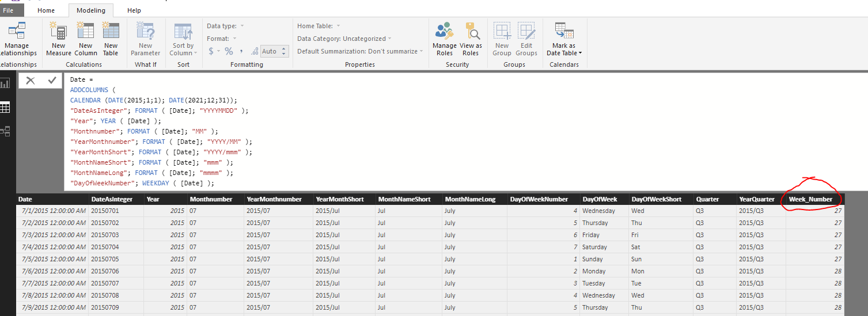Switch to Model relationships view in sidebar
Screen dimensions: 868x316
[x=5, y=132]
